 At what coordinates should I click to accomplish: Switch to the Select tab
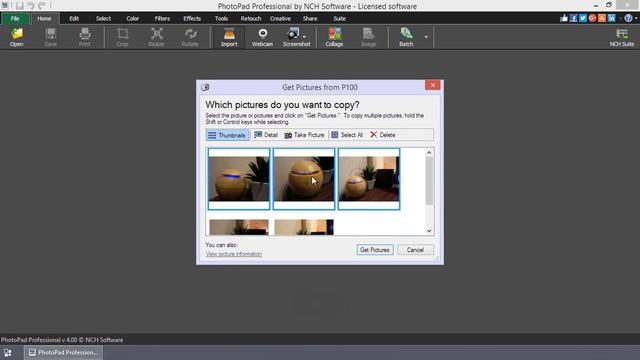pos(103,18)
